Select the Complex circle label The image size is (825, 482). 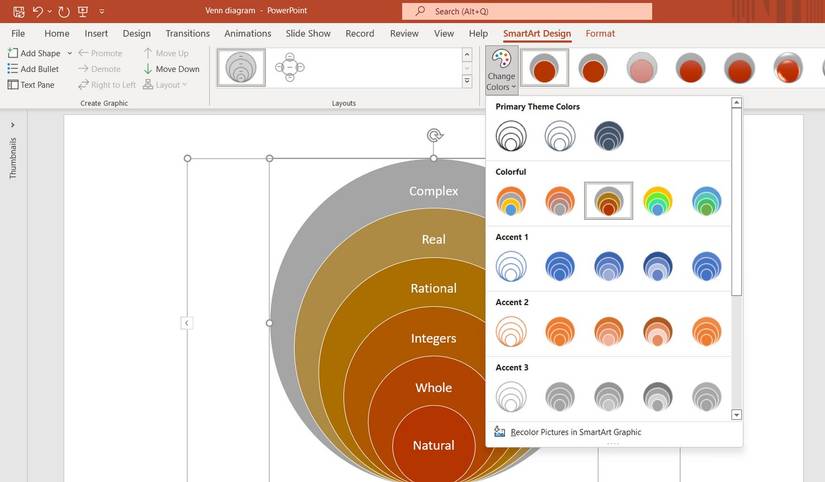pos(434,191)
